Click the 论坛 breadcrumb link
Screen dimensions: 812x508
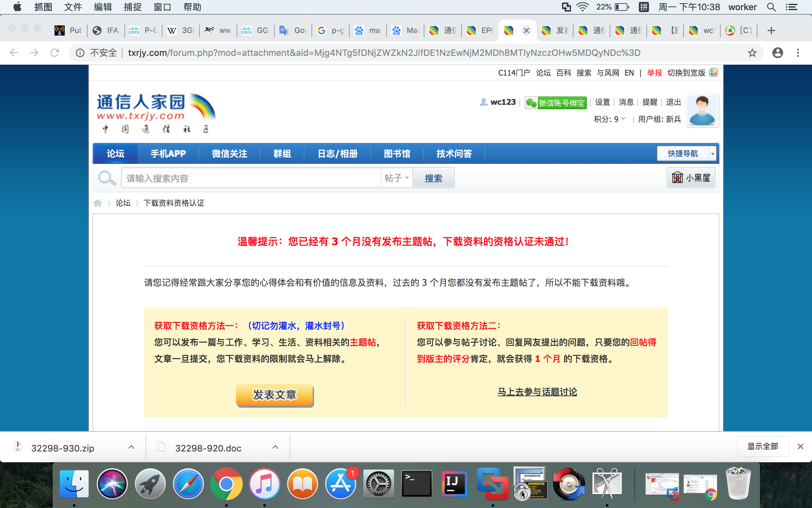click(x=123, y=203)
